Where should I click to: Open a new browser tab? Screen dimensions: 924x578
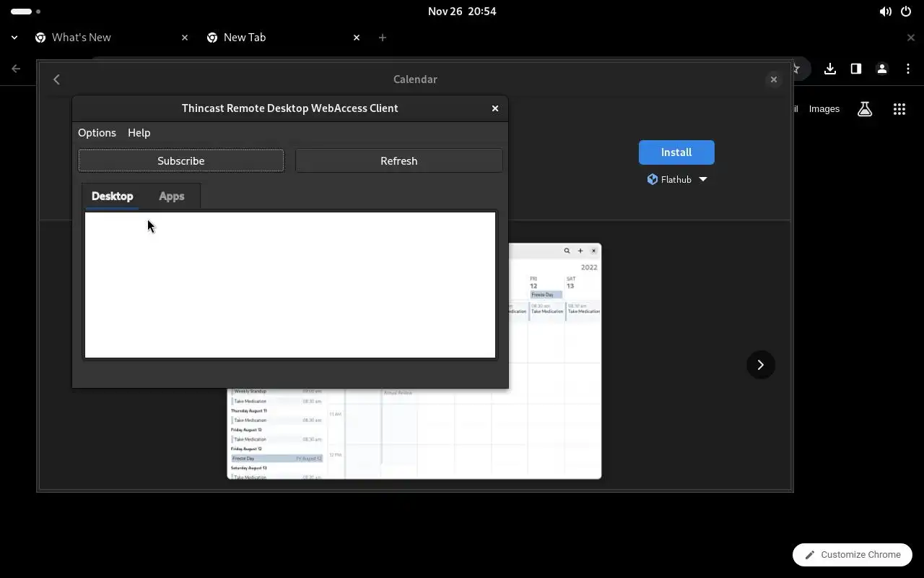click(383, 38)
